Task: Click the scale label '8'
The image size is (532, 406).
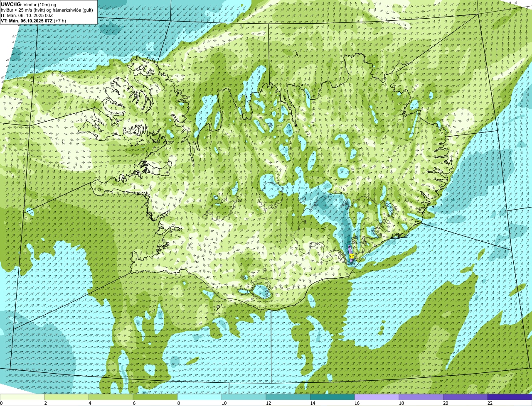Action: (178, 403)
